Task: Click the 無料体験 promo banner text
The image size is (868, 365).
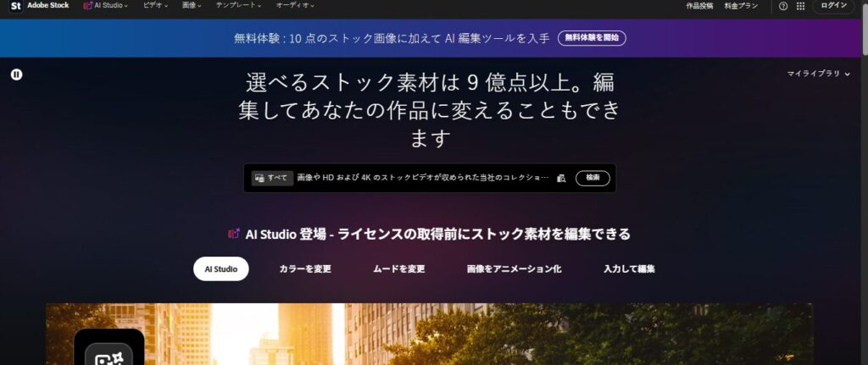Action: point(392,38)
